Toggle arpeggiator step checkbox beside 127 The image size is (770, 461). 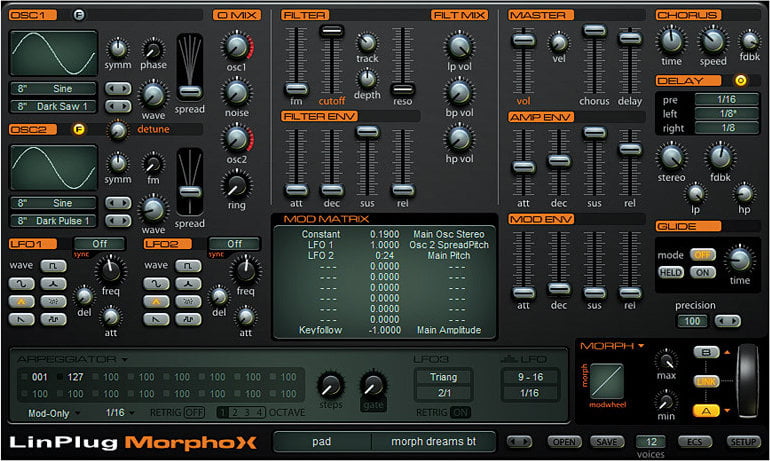point(59,377)
